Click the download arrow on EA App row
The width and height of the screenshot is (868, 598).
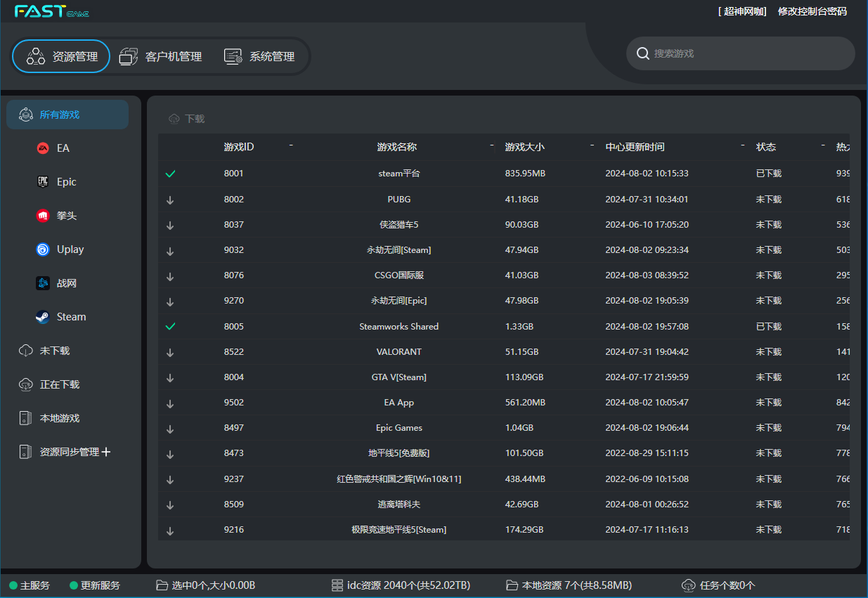point(170,403)
